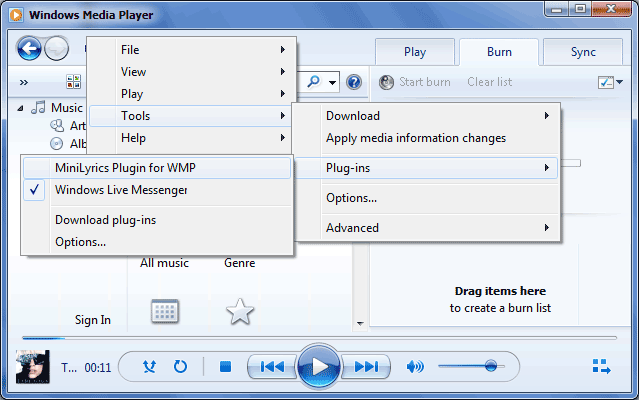Viewport: 639px width, 400px height.
Task: Turn shuffle on
Action: pos(150,367)
